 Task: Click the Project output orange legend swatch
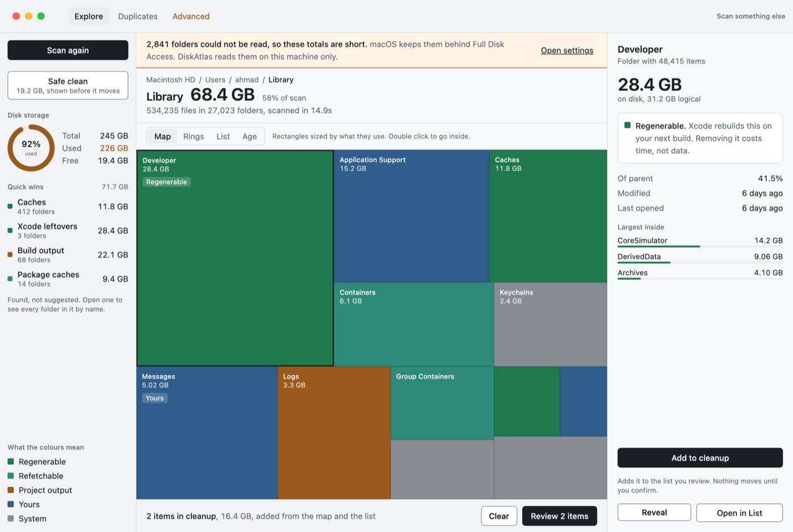(x=11, y=490)
